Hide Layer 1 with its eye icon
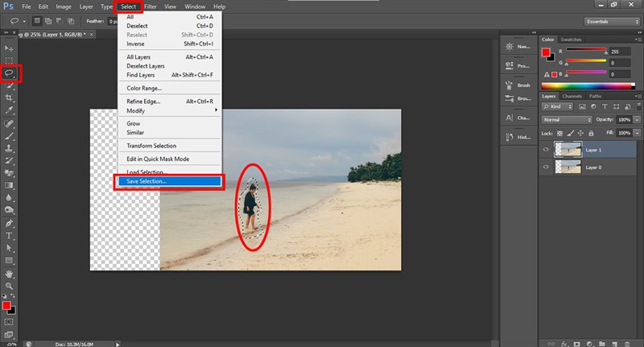The height and width of the screenshot is (347, 644). [546, 150]
